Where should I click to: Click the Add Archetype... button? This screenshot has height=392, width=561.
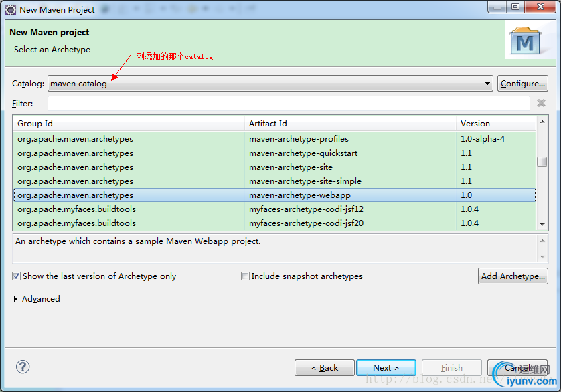[x=513, y=276]
